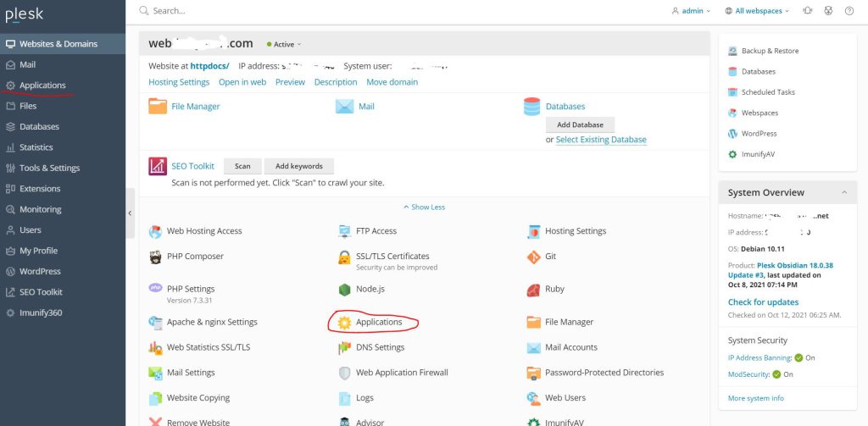Open SSL/TLS Certificates lock icon

coord(344,257)
